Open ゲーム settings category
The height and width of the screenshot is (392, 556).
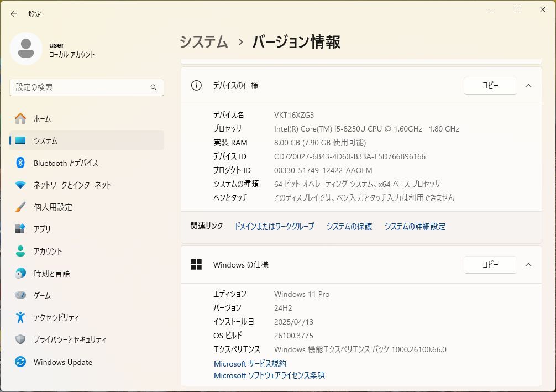pos(87,295)
